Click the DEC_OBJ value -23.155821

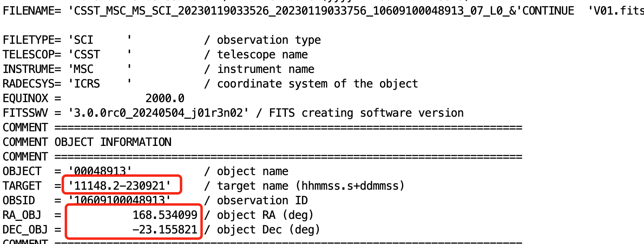click(165, 229)
